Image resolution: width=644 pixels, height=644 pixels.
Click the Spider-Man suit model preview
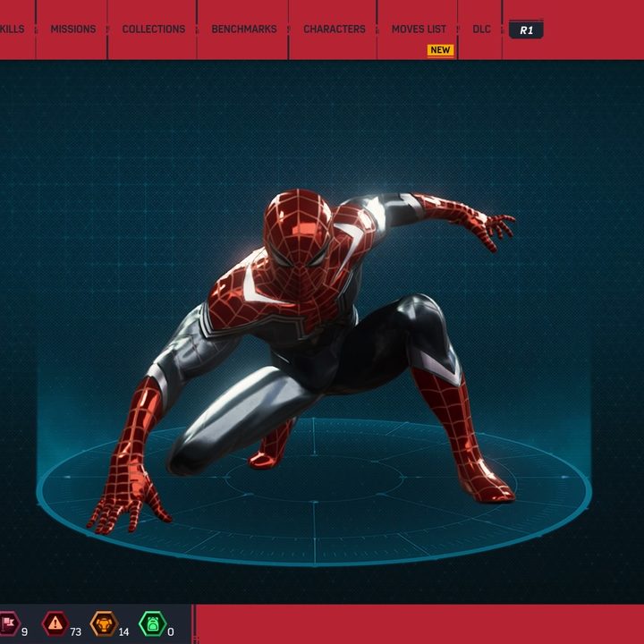coord(301,361)
